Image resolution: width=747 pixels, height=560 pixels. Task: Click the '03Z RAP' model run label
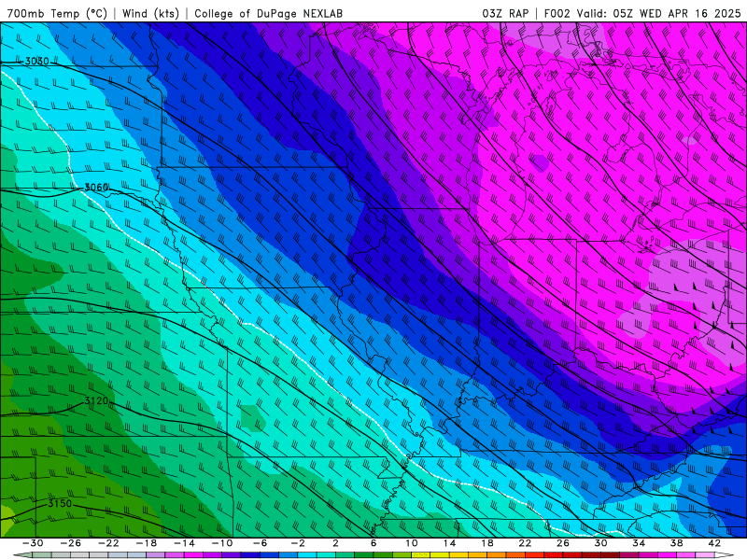[505, 13]
